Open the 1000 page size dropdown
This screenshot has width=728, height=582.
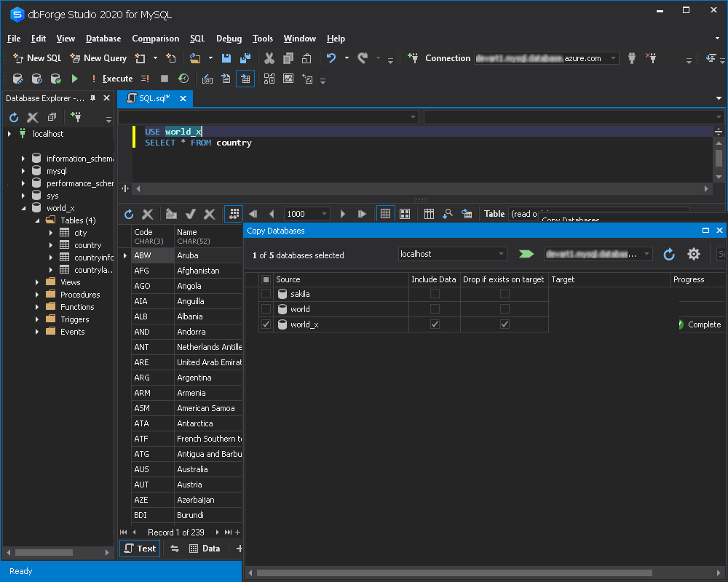[x=324, y=214]
